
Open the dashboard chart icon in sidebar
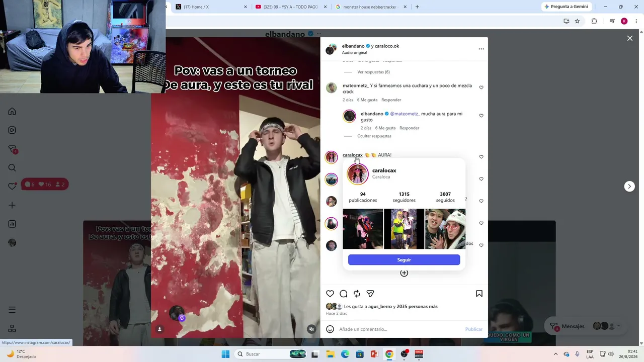pyautogui.click(x=12, y=224)
